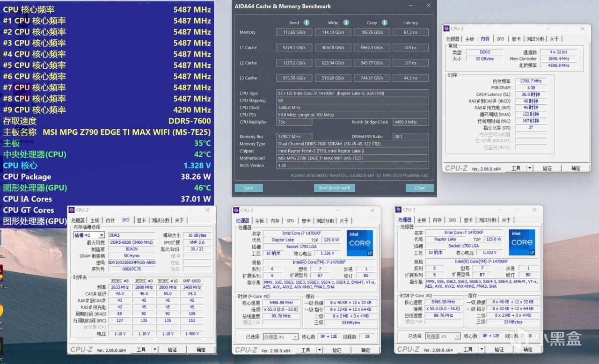Click the 61.3 ns memory latency value in AIDA64
The height and width of the screenshot is (364, 599).
pyautogui.click(x=411, y=32)
